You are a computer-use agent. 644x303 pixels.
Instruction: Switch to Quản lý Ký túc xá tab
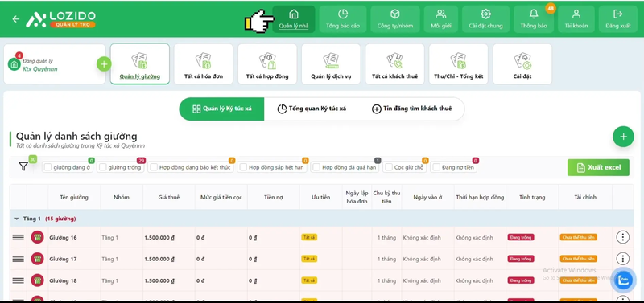click(222, 109)
